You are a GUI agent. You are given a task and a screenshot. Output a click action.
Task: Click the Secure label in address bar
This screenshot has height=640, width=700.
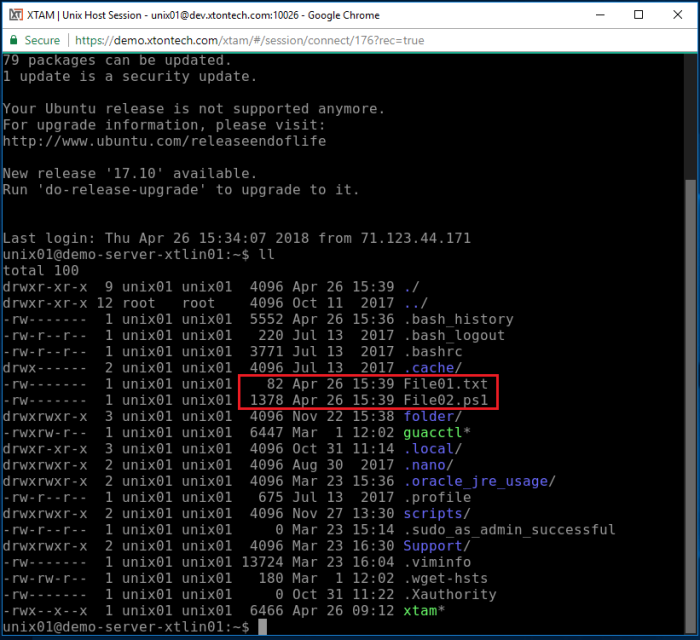click(x=42, y=40)
